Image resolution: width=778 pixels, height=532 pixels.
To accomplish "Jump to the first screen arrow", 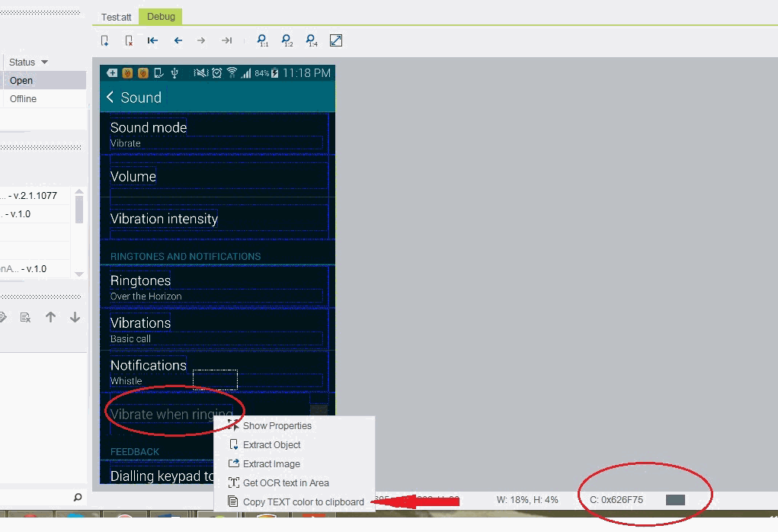I will coord(152,40).
